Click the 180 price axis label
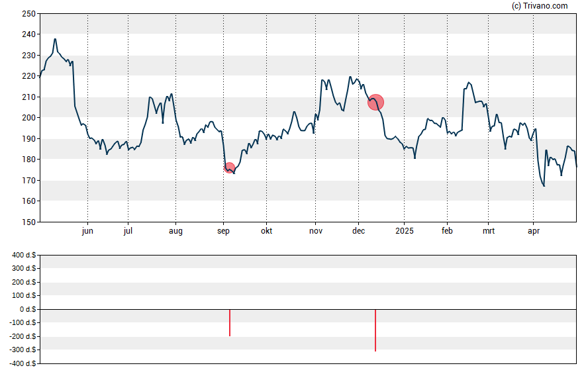This screenshot has width=588, height=374. 29,160
